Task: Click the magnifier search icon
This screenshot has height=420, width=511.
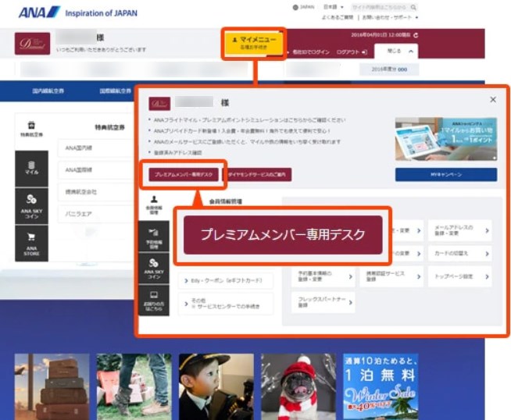Action: click(413, 7)
